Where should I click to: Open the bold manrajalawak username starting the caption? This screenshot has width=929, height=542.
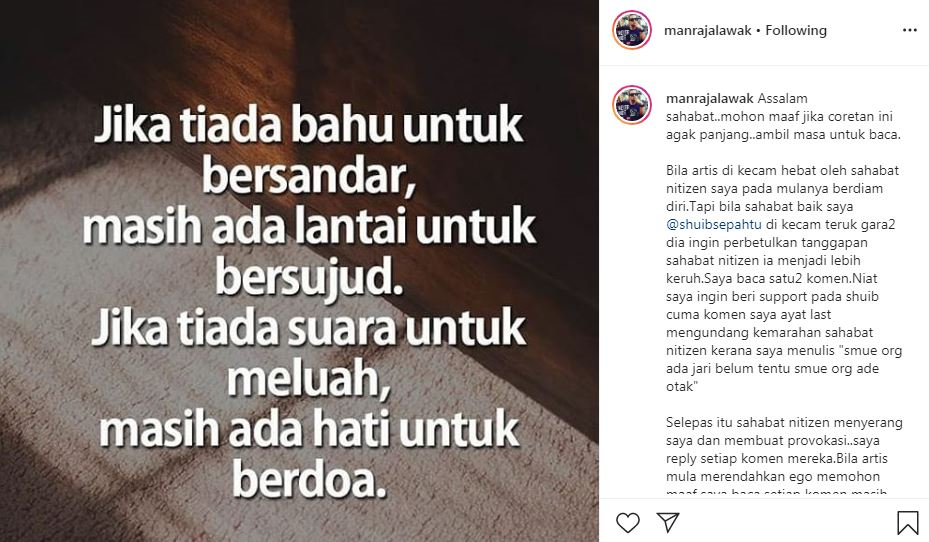tap(710, 98)
